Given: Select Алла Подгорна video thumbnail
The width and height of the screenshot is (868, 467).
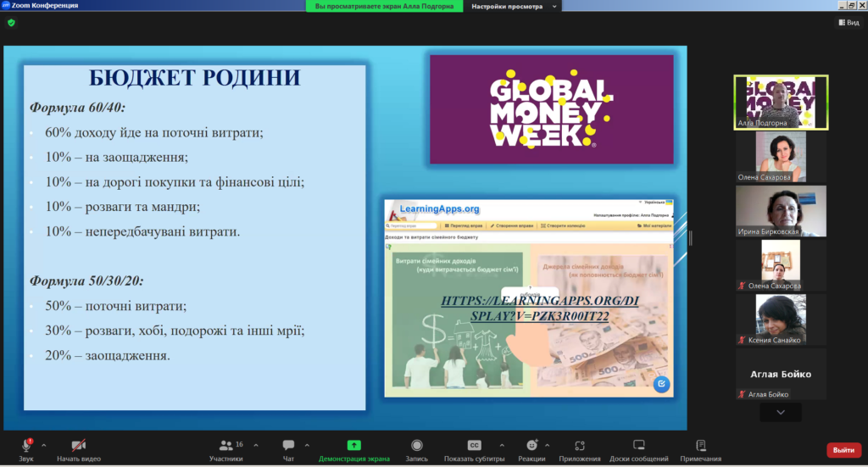Looking at the screenshot, I should click(781, 103).
